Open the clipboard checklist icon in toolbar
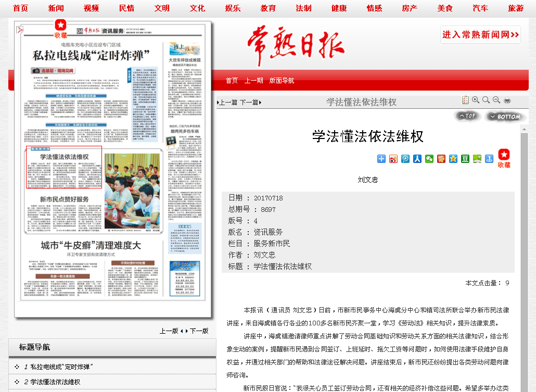The width and height of the screenshot is (536, 392). click(465, 100)
